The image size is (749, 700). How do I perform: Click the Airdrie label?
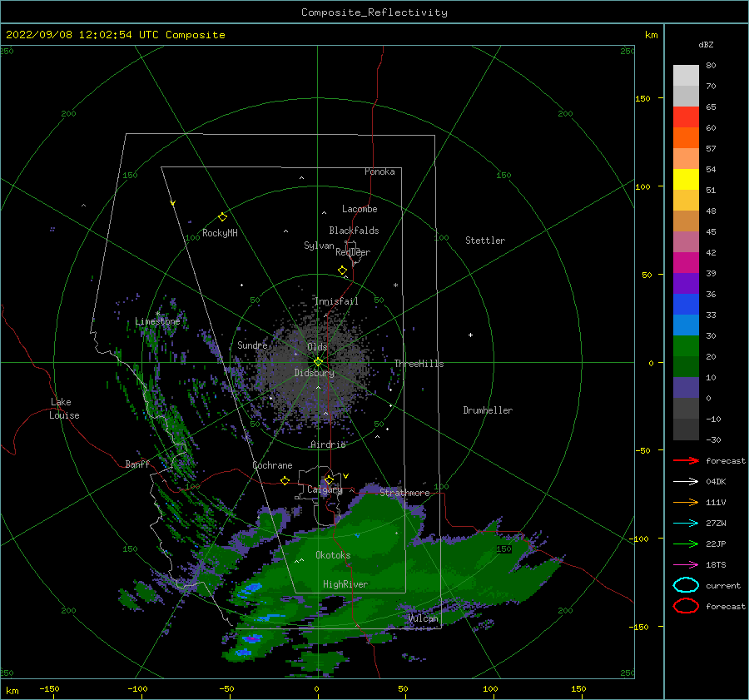328,444
